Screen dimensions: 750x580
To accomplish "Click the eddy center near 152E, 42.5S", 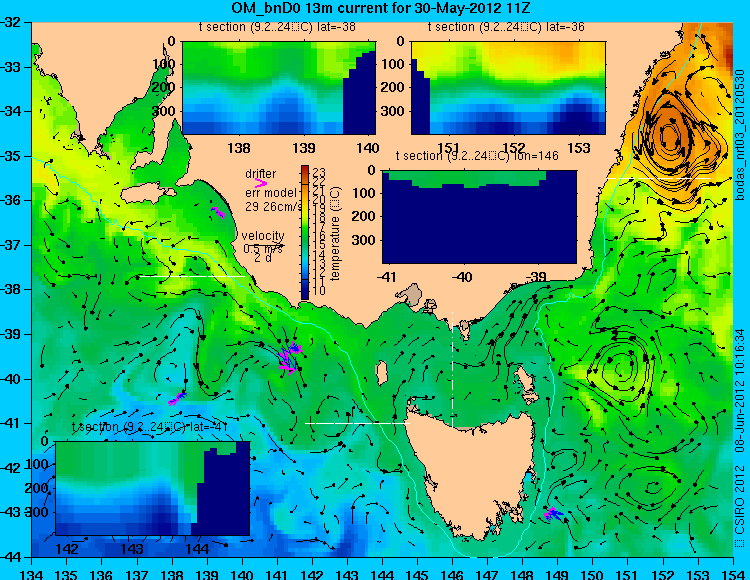I will (651, 488).
